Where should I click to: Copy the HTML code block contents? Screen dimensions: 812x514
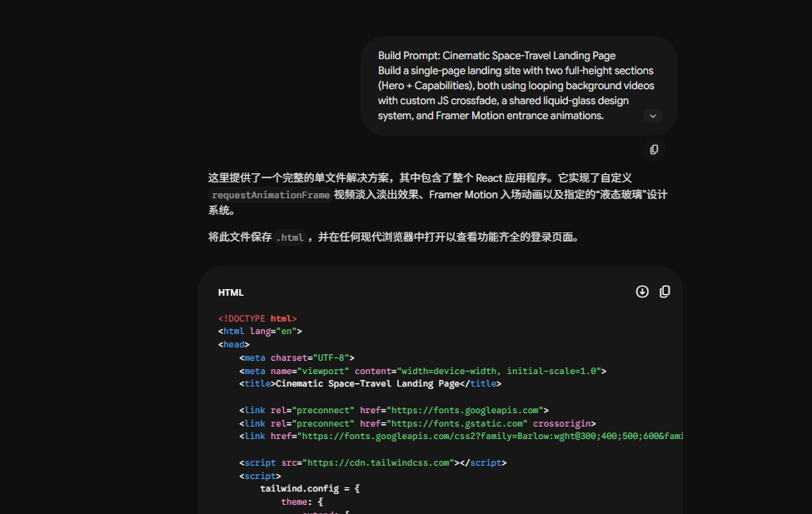coord(665,292)
